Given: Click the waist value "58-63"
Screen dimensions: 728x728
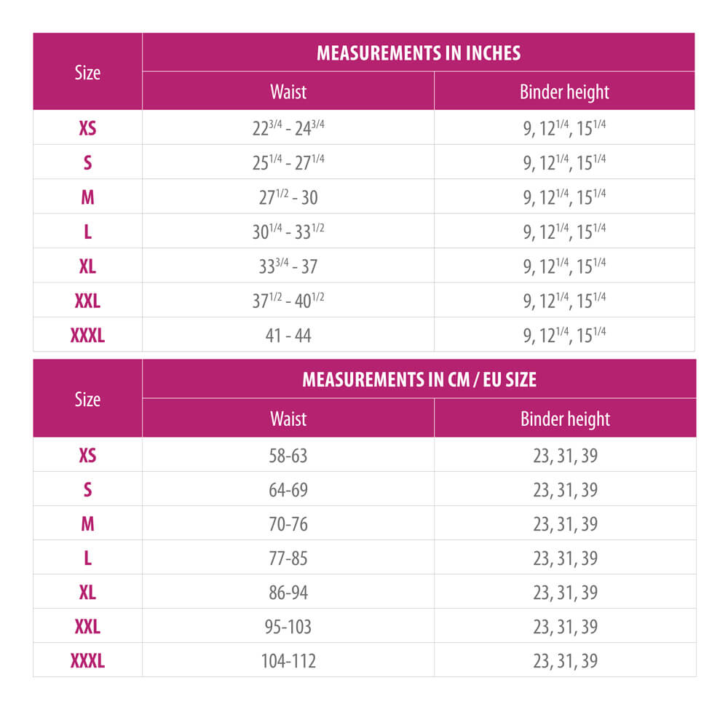Looking at the screenshot, I should [288, 456].
